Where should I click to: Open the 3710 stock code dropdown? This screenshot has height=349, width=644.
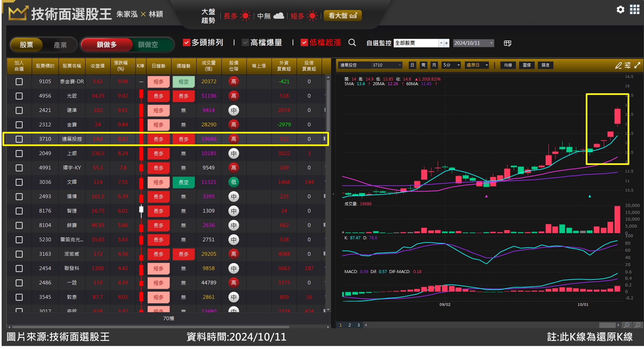[400, 65]
